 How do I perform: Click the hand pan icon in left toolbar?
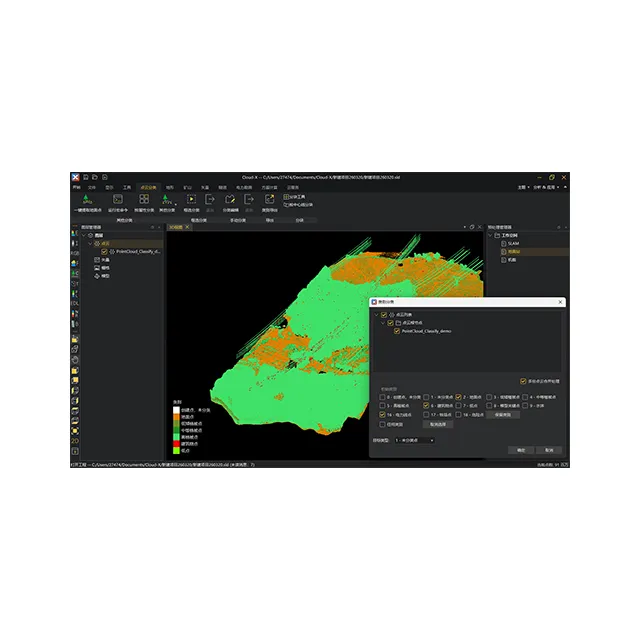point(75,360)
